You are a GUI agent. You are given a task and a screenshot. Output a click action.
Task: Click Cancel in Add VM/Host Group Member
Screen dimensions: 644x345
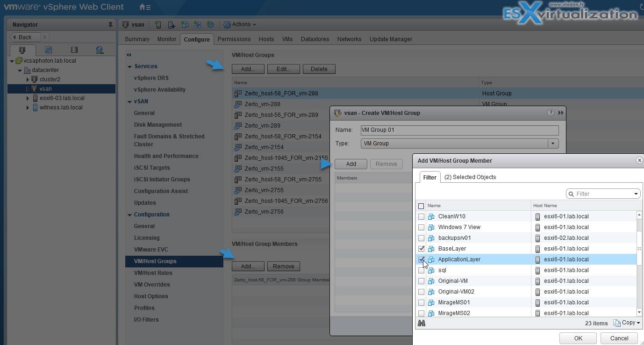619,338
